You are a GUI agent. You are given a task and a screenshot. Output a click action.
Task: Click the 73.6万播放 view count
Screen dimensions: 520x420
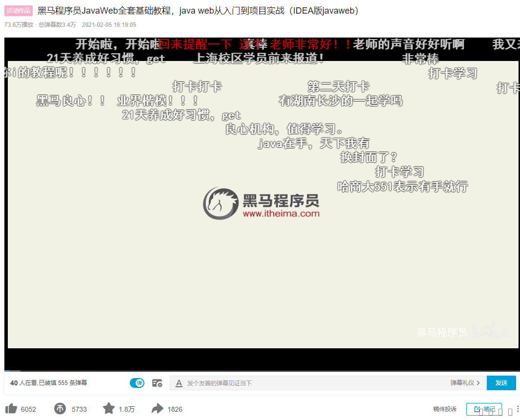click(19, 25)
